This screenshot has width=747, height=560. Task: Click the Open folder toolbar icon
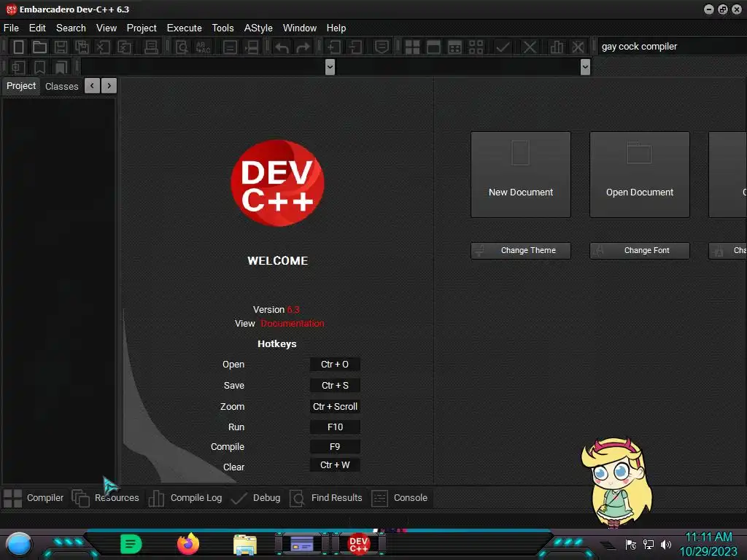(39, 47)
